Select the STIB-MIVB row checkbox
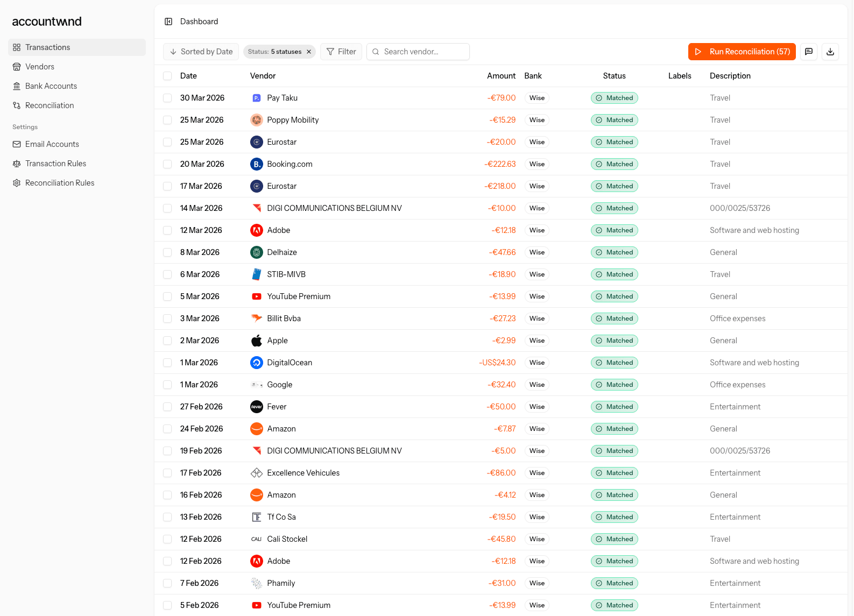Viewport: 854px width, 616px height. tap(167, 274)
